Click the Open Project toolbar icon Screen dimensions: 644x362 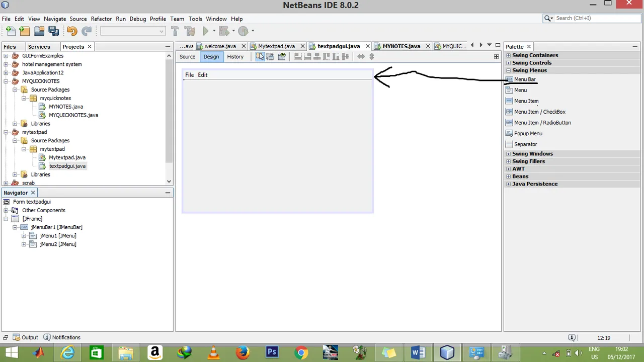coord(39,31)
